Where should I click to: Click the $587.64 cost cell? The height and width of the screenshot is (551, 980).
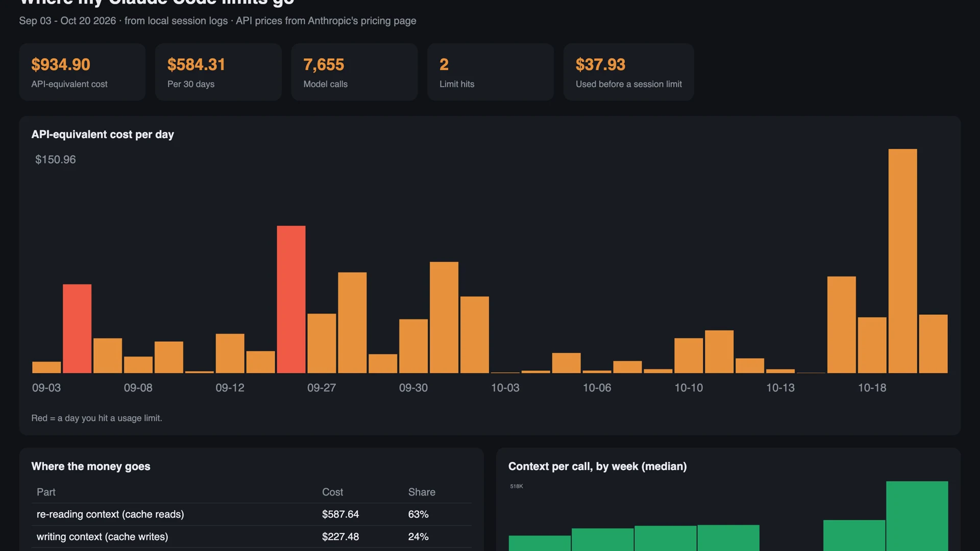point(340,514)
